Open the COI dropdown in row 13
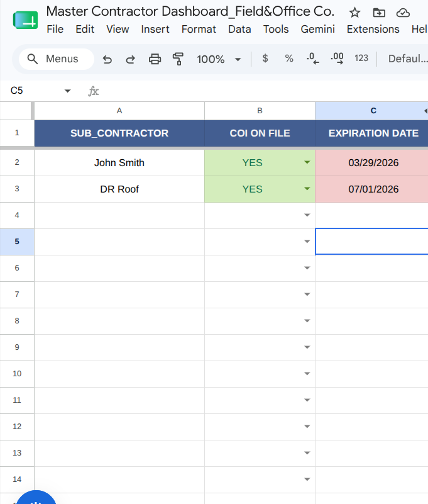This screenshot has width=428, height=504. coord(307,452)
